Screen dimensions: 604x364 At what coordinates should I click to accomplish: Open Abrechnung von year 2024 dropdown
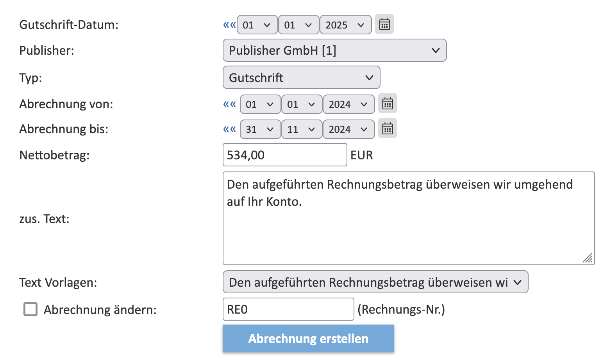coord(348,104)
